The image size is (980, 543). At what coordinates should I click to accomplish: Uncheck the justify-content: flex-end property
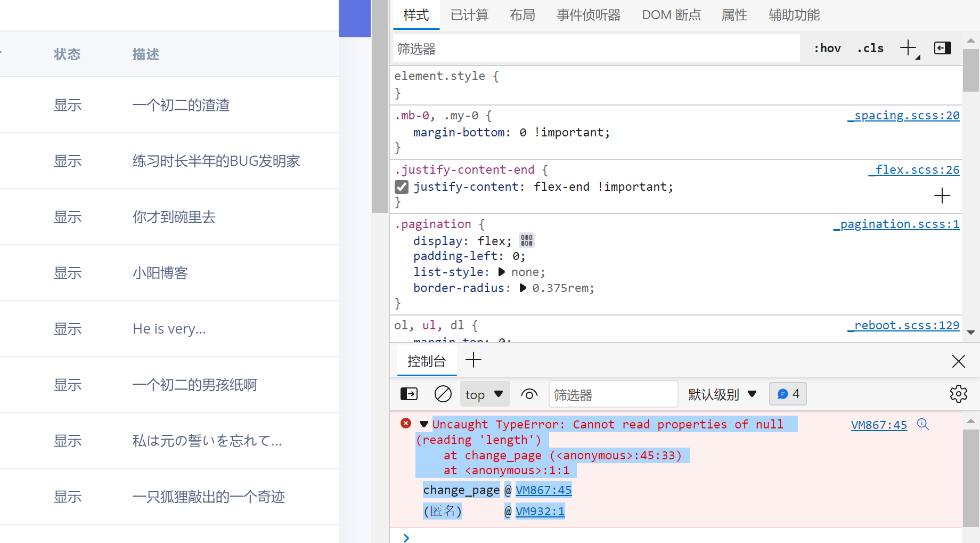point(401,187)
